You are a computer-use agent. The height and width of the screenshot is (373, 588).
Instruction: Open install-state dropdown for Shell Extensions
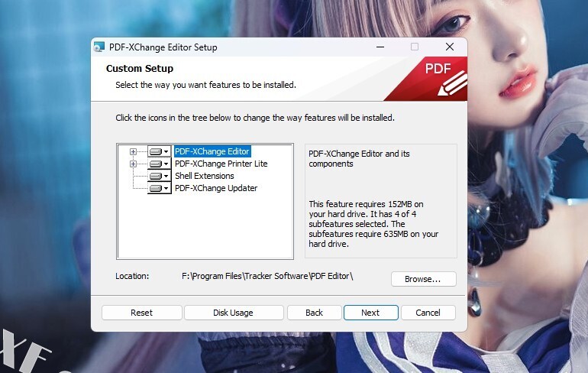(160, 176)
